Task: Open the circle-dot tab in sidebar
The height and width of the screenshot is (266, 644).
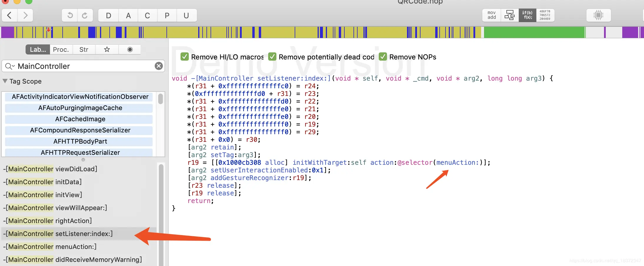Action: tap(130, 49)
